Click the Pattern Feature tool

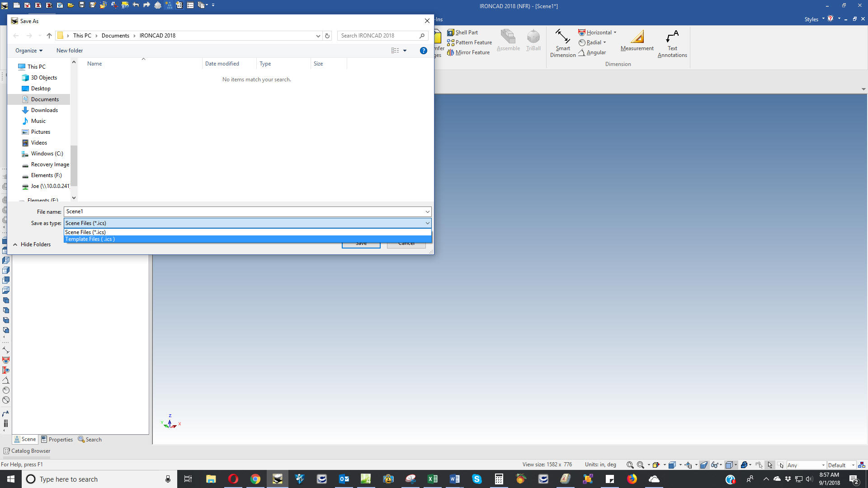tap(469, 42)
